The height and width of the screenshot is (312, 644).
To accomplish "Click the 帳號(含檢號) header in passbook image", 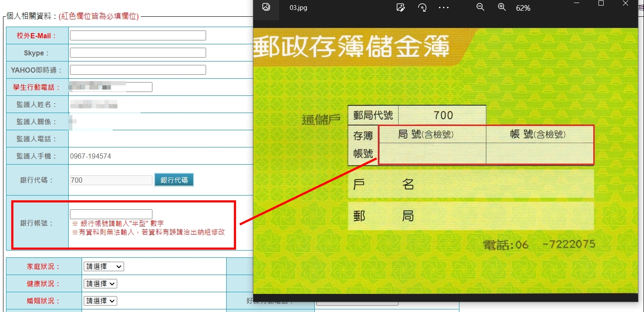I will tap(538, 135).
